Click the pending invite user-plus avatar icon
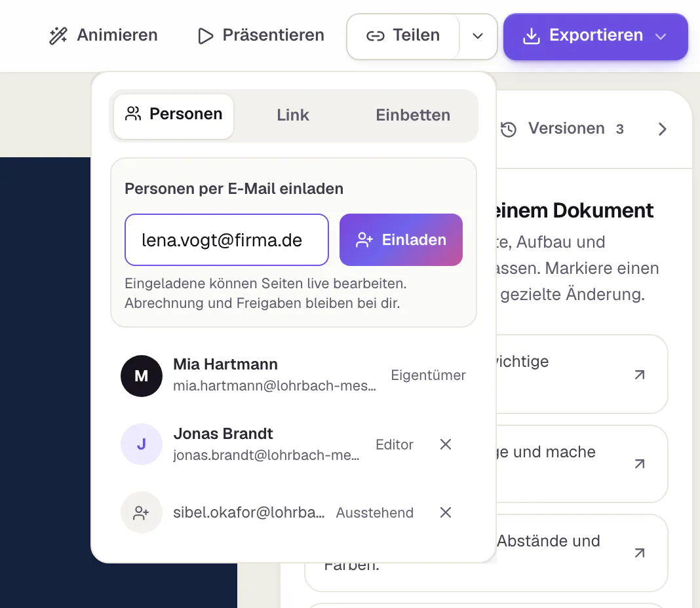The image size is (700, 608). [x=142, y=512]
